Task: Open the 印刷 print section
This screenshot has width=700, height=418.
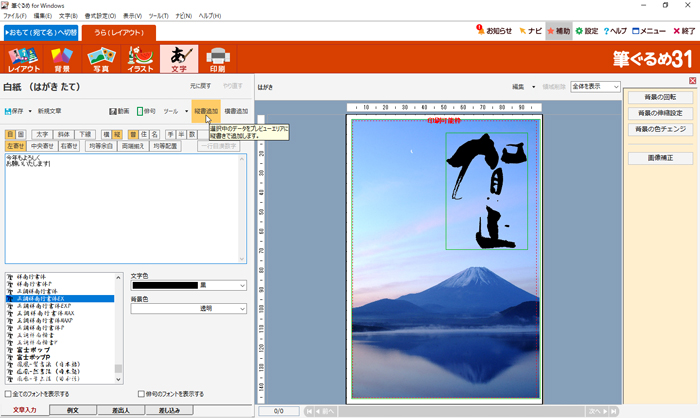Action: click(x=216, y=60)
